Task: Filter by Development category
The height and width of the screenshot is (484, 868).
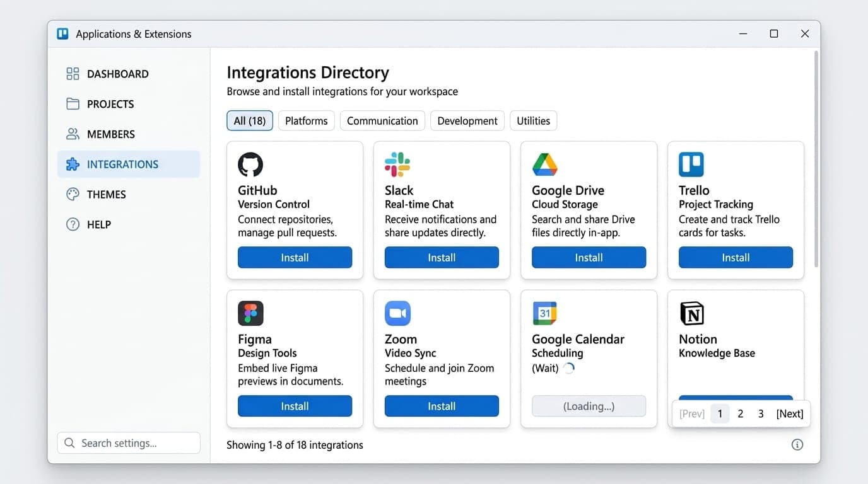Action: (x=467, y=121)
